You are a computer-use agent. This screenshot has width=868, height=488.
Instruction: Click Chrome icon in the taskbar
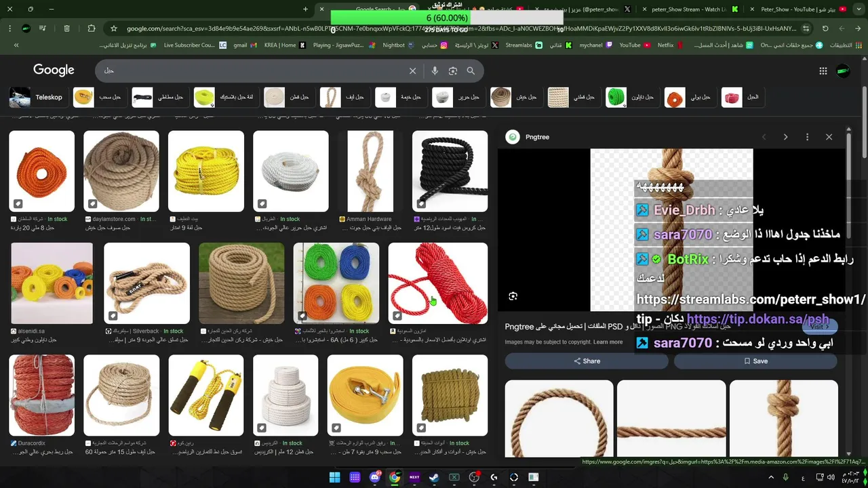click(x=394, y=477)
